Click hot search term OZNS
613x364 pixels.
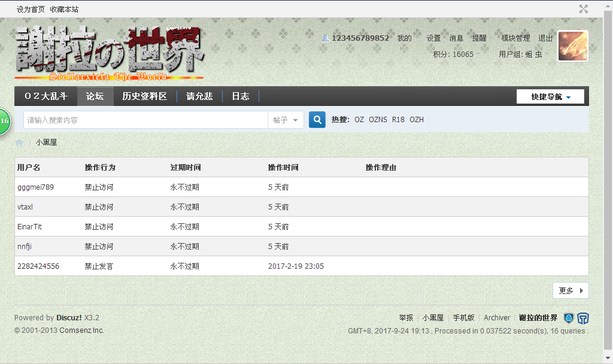coord(378,120)
